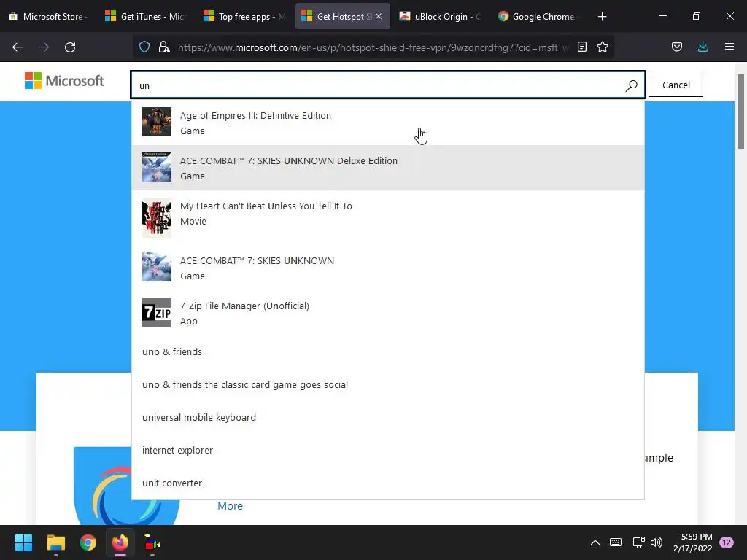
Task: Switch to the Microsoft Store tab
Action: coord(49,17)
